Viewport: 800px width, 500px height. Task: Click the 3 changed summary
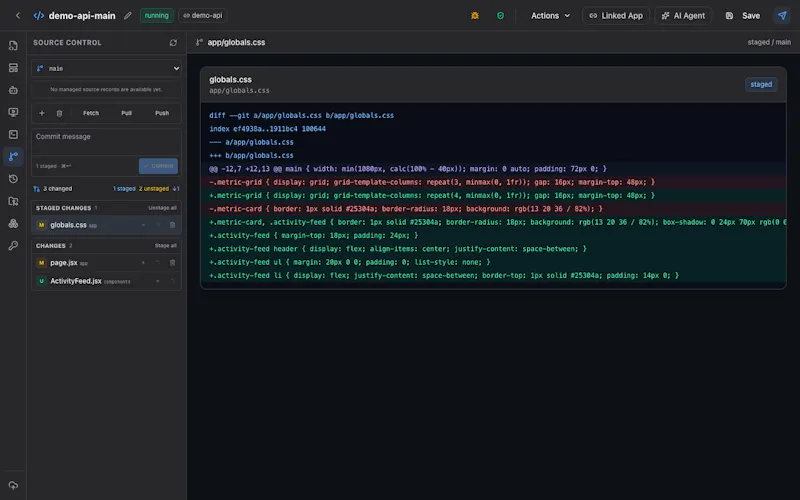pyautogui.click(x=53, y=189)
